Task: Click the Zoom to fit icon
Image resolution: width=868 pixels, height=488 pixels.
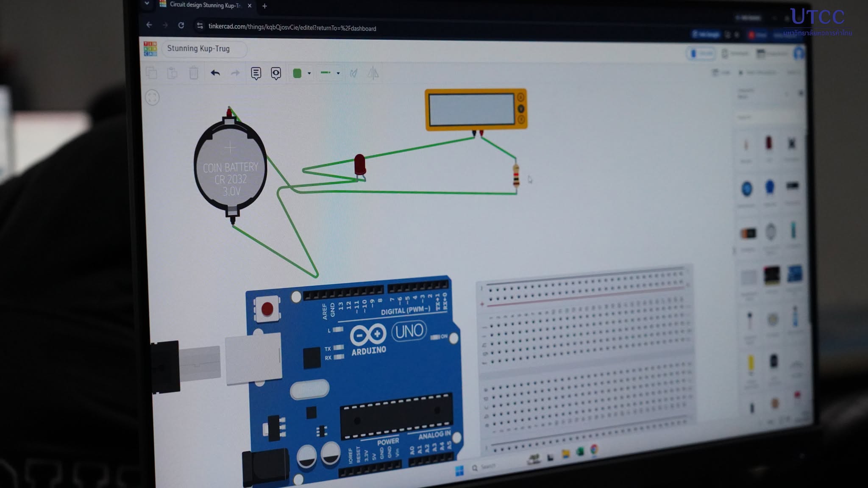Action: tap(152, 98)
